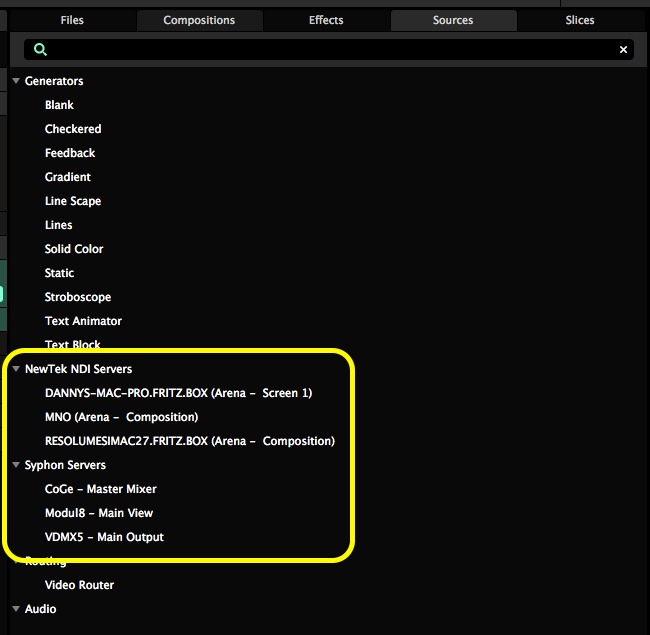Pick the Line Scape generator
The height and width of the screenshot is (635, 650).
73,201
